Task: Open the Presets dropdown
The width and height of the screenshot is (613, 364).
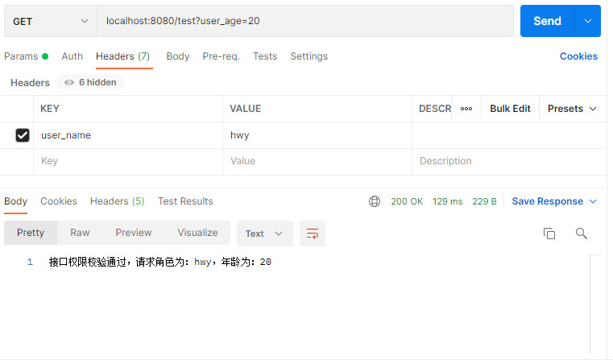Action: 572,109
